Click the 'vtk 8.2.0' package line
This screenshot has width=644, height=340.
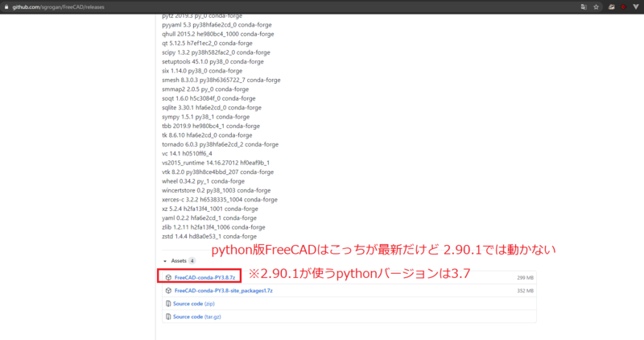click(x=217, y=172)
